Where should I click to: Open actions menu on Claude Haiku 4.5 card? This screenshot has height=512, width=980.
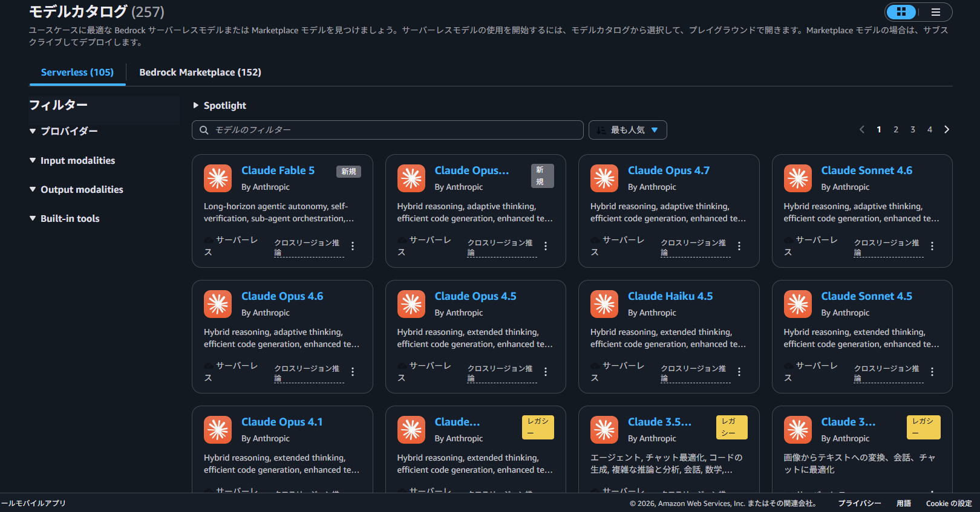tap(739, 372)
